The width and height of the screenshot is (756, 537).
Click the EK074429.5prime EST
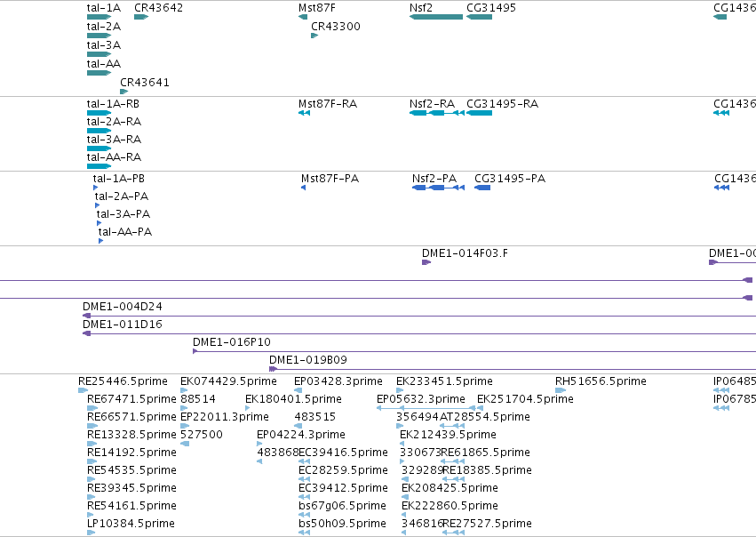tap(184, 390)
